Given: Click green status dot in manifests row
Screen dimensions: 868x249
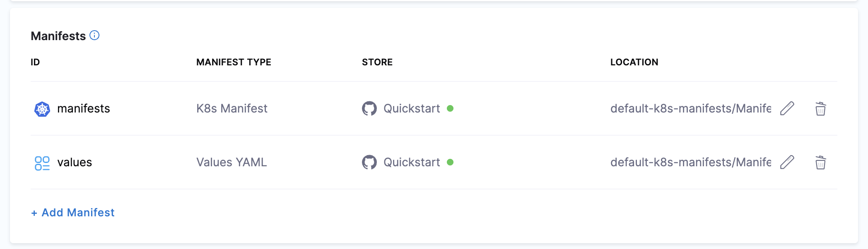Looking at the screenshot, I should (450, 108).
